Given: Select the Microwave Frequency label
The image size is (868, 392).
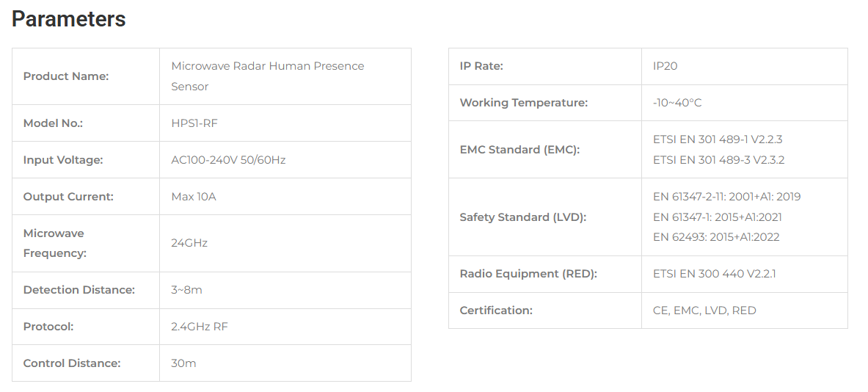Looking at the screenshot, I should click(55, 243).
